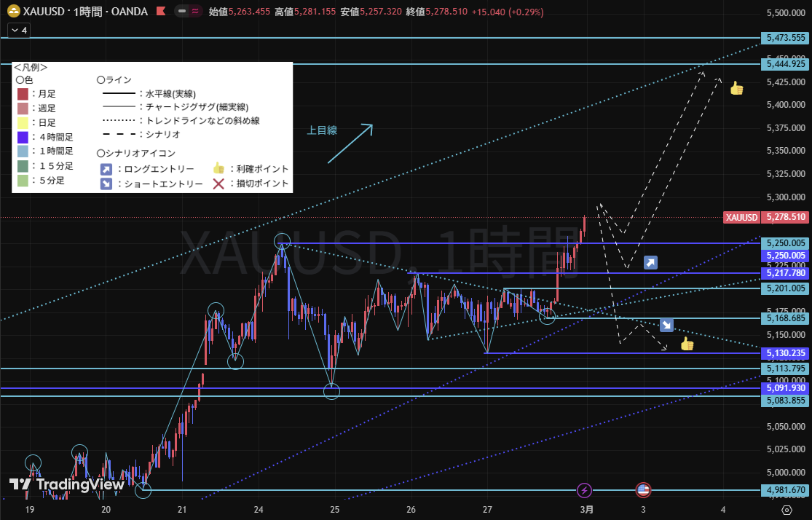Image resolution: width=812 pixels, height=520 pixels.
Task: Click the 3月 date label on time axis
Action: 586,510
